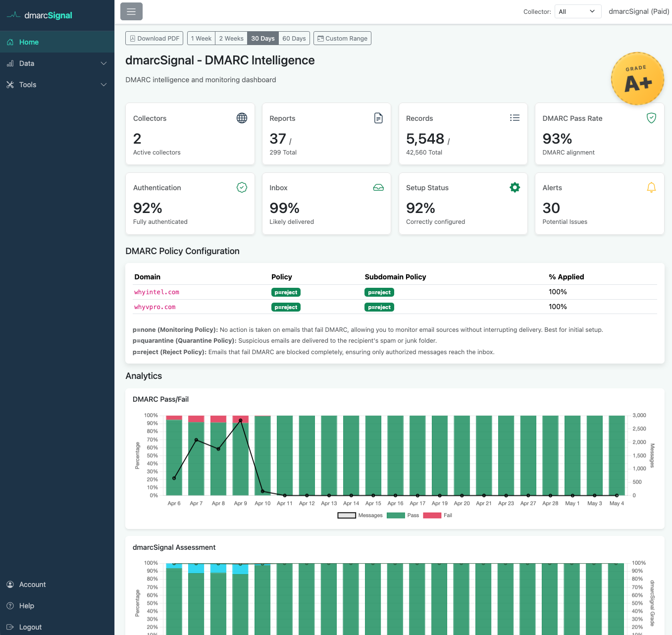Click the Reports document icon

point(378,118)
